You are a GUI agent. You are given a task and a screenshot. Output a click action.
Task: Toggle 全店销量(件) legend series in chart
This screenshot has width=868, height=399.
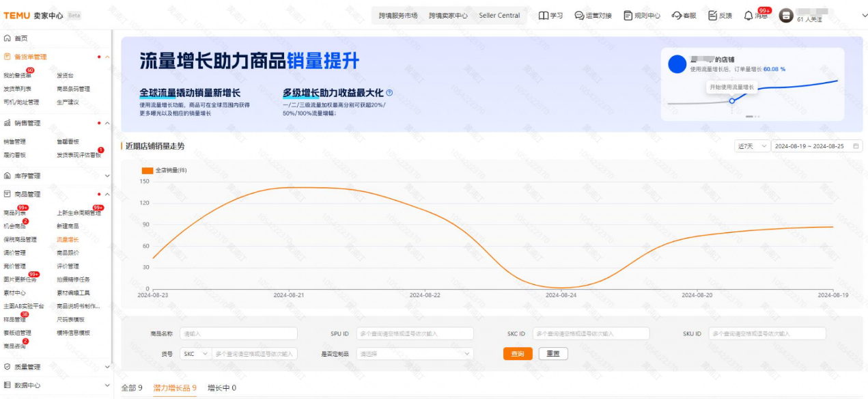[162, 170]
